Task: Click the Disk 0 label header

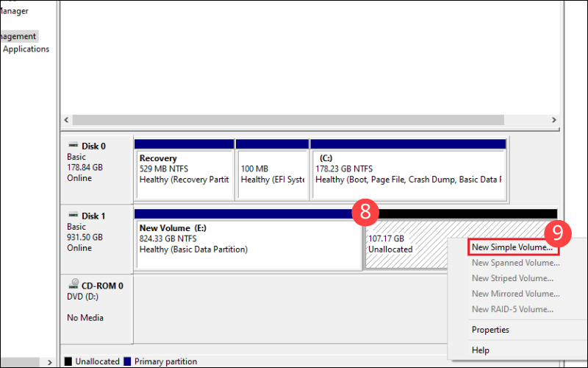Action: click(x=93, y=146)
